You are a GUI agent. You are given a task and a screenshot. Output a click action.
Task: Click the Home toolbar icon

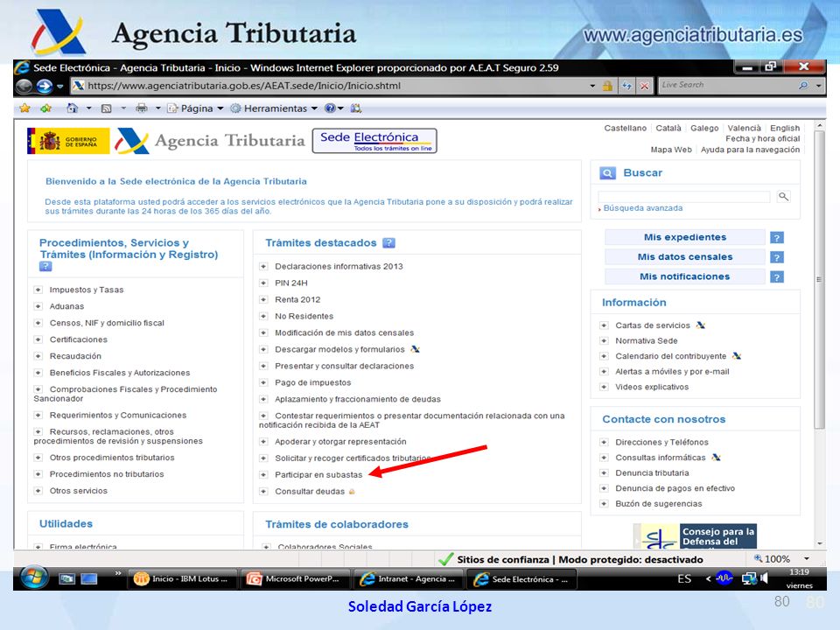[73, 108]
